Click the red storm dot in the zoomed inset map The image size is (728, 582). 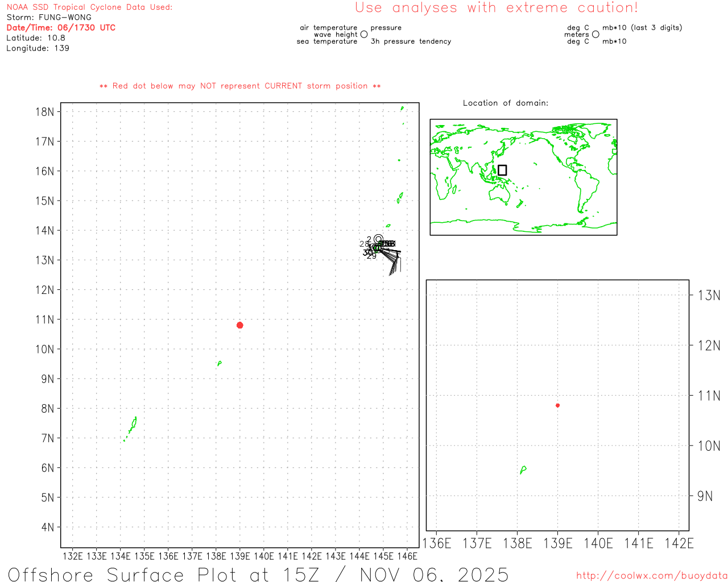coord(557,405)
